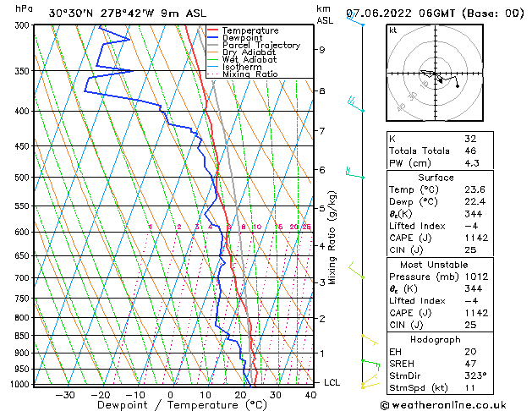
Task: Click the Mixing Ratio (g/kg) vertical axis title
Action: (332, 238)
